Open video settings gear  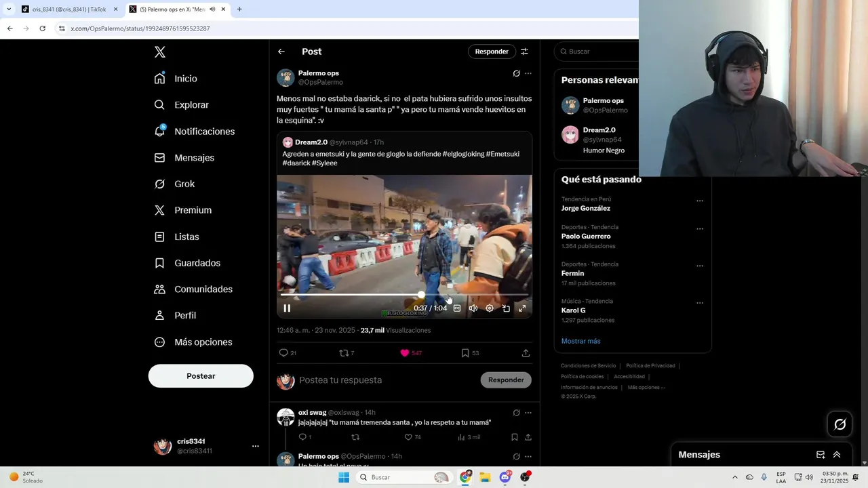pyautogui.click(x=490, y=308)
